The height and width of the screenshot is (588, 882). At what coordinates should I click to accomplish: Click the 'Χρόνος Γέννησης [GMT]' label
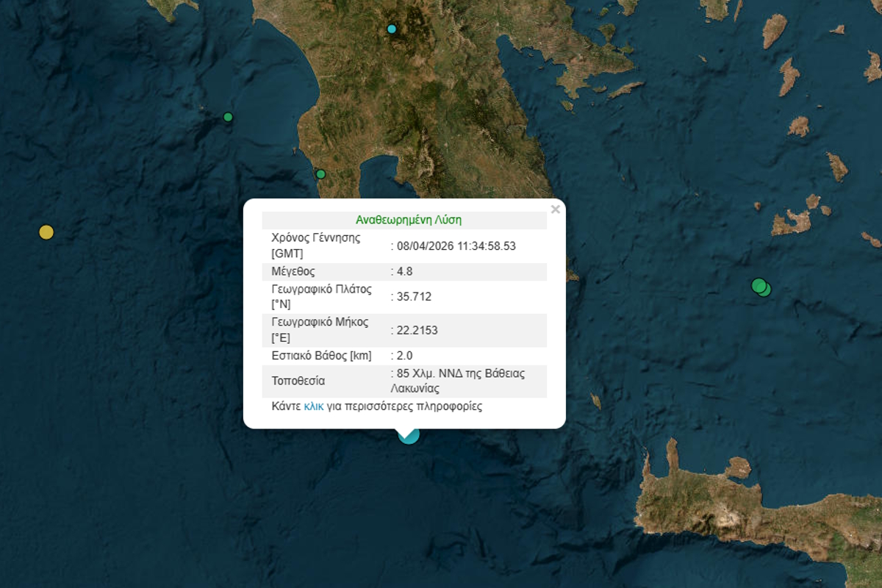[315, 245]
